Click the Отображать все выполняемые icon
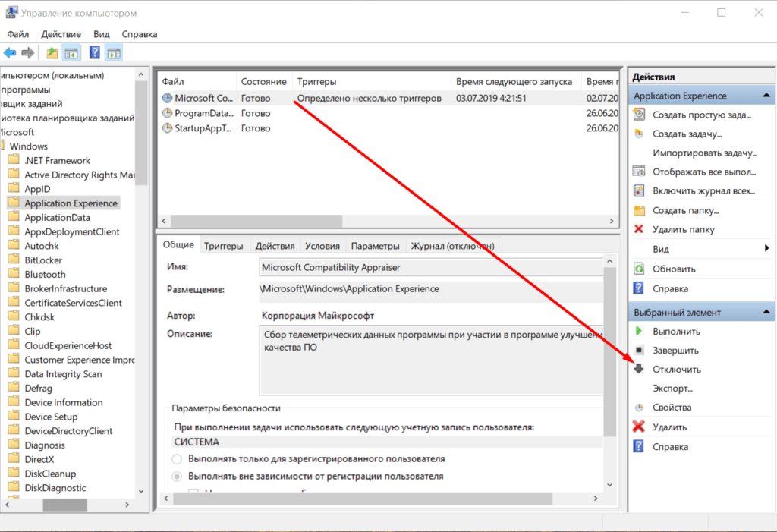This screenshot has width=777, height=532. coord(639,172)
